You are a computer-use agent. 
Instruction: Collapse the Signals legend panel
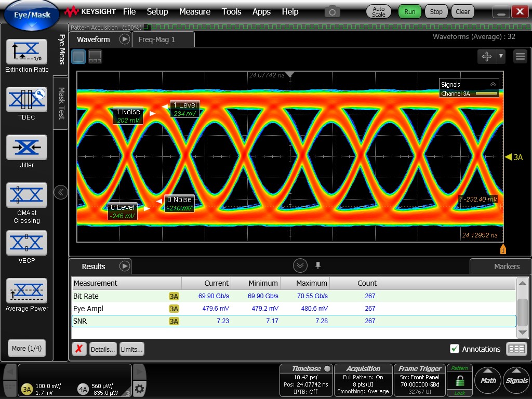coord(493,84)
